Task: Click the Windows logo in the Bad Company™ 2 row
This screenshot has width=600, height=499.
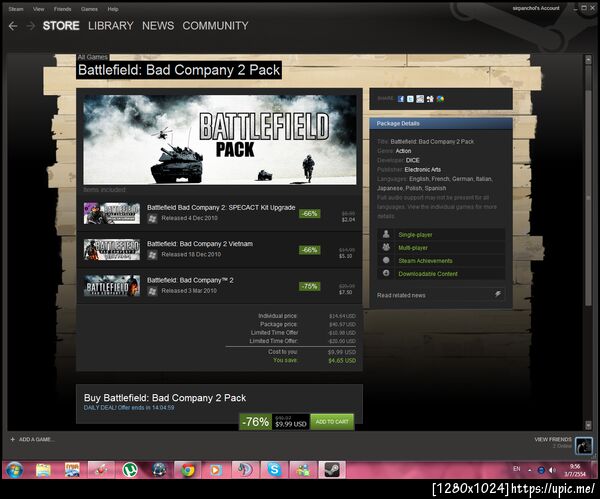Action: 152,291
